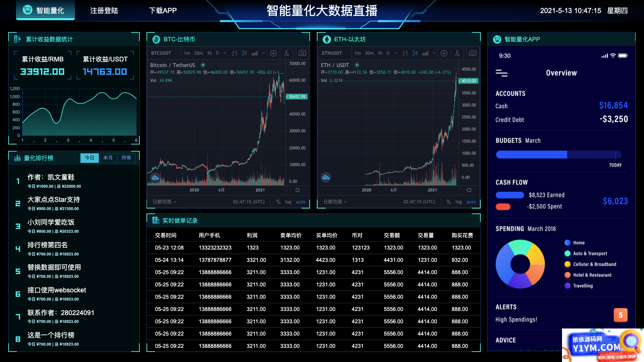Take snapshot with BTC chart camera icon

click(x=303, y=53)
